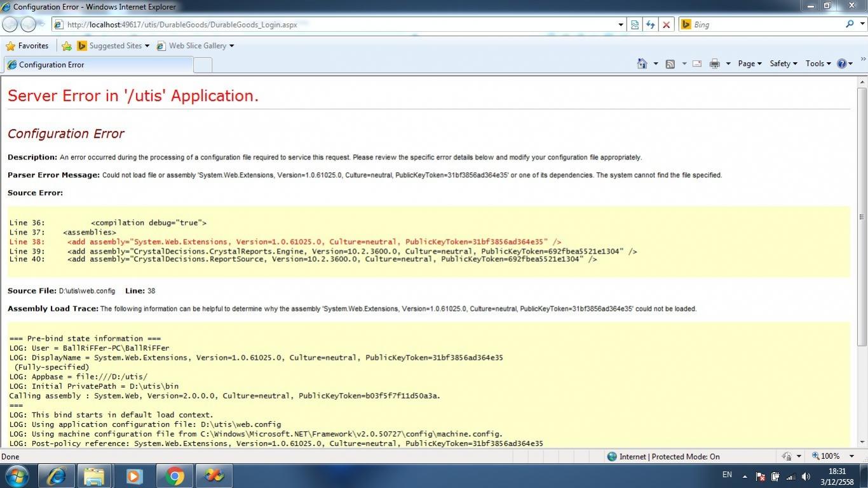The height and width of the screenshot is (488, 868).
Task: Expand the address bar history dropdown
Action: (x=621, y=24)
